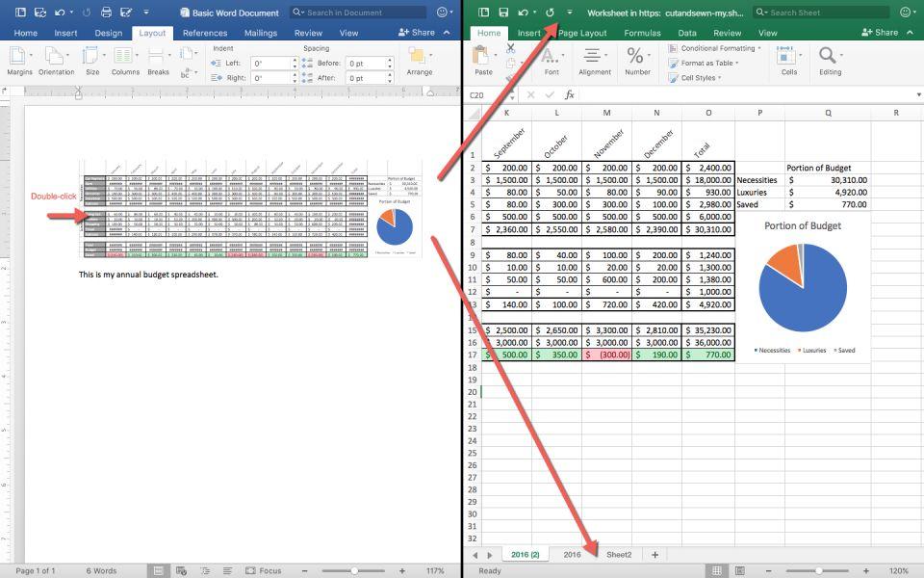Viewport: 924px width, 578px height.
Task: Click the Save icon in Excel's title bar
Action: click(504, 12)
